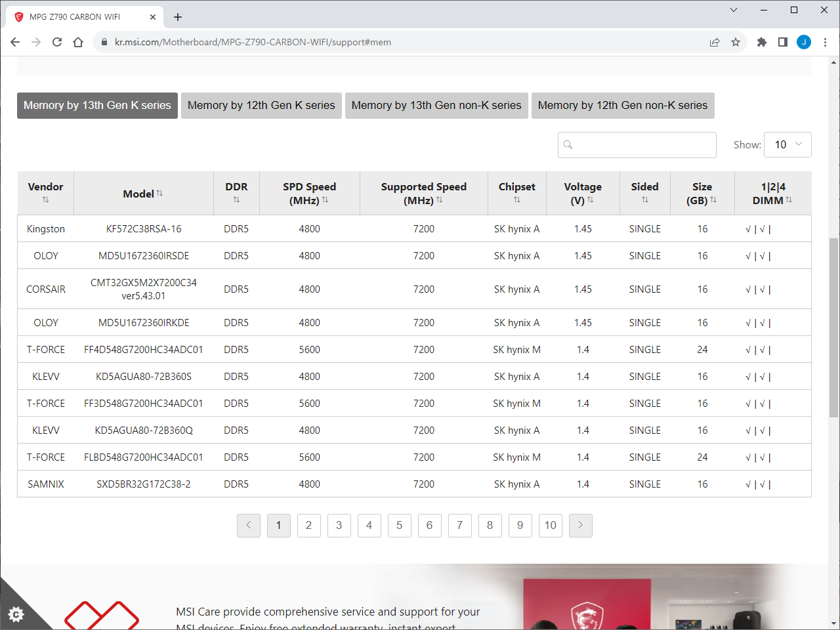840x630 pixels.
Task: Select the SAMNIX vendor cell
Action: [x=46, y=484]
